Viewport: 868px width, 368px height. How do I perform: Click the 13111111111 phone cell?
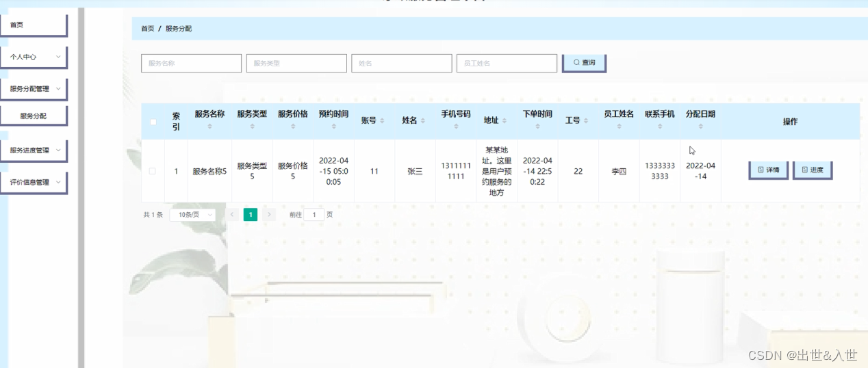point(455,171)
